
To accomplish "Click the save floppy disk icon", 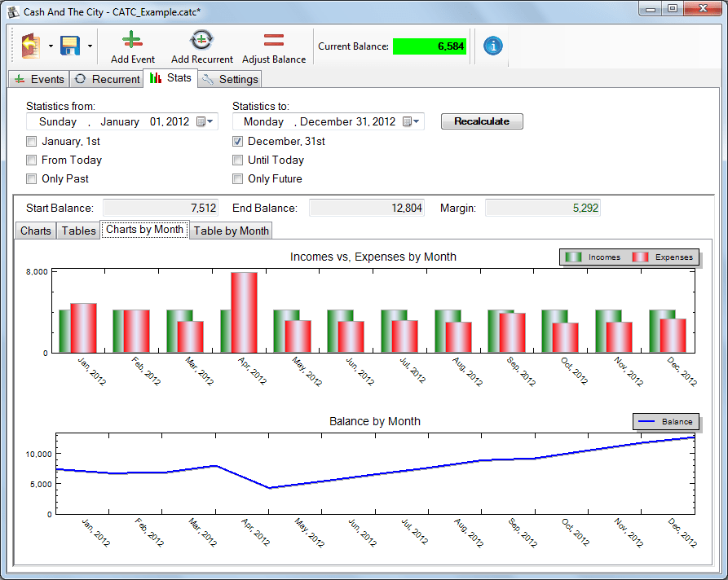I will (70, 46).
